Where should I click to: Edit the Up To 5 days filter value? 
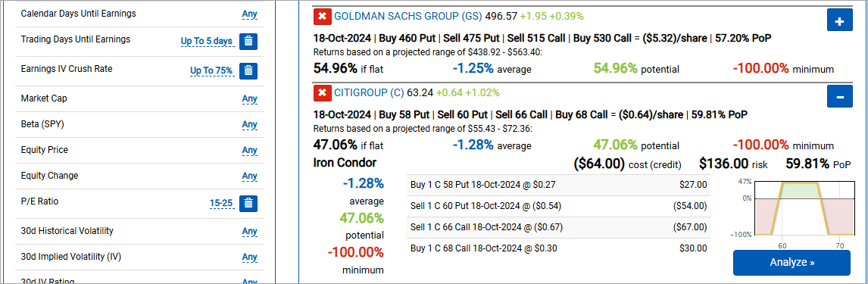pyautogui.click(x=207, y=42)
